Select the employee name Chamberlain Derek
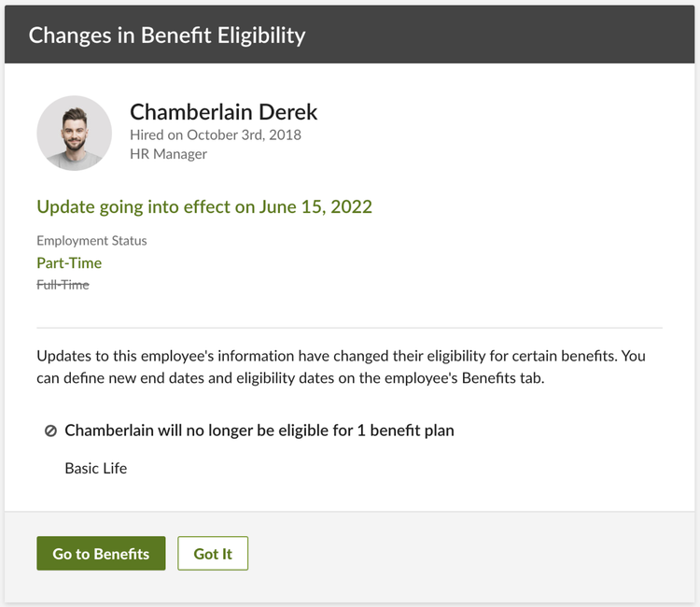Screen dimensions: 700x607 tap(223, 112)
